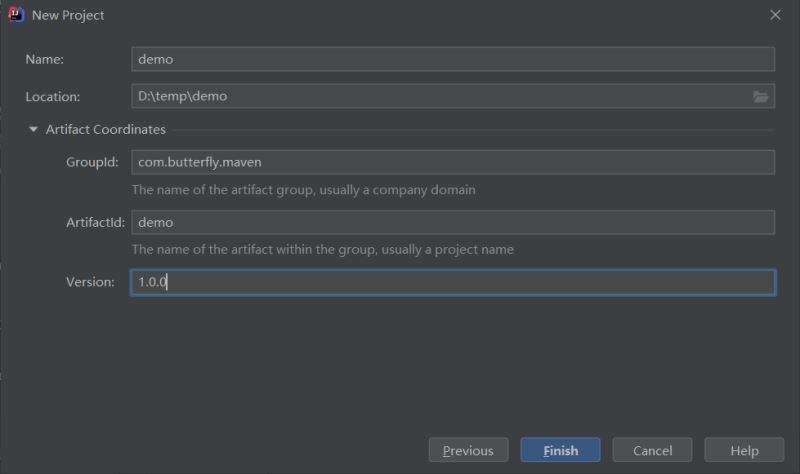Place cursor in the Version field
800x474 pixels.
point(453,282)
